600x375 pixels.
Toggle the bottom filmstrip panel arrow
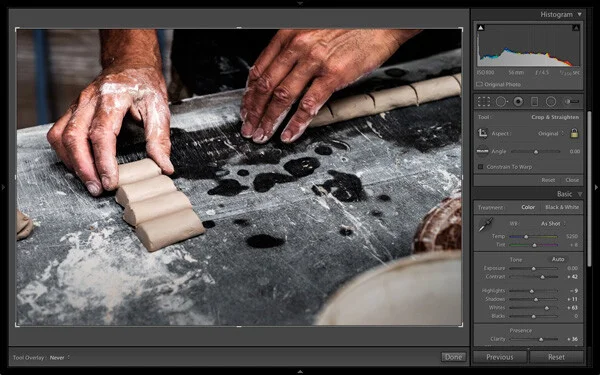click(300, 372)
